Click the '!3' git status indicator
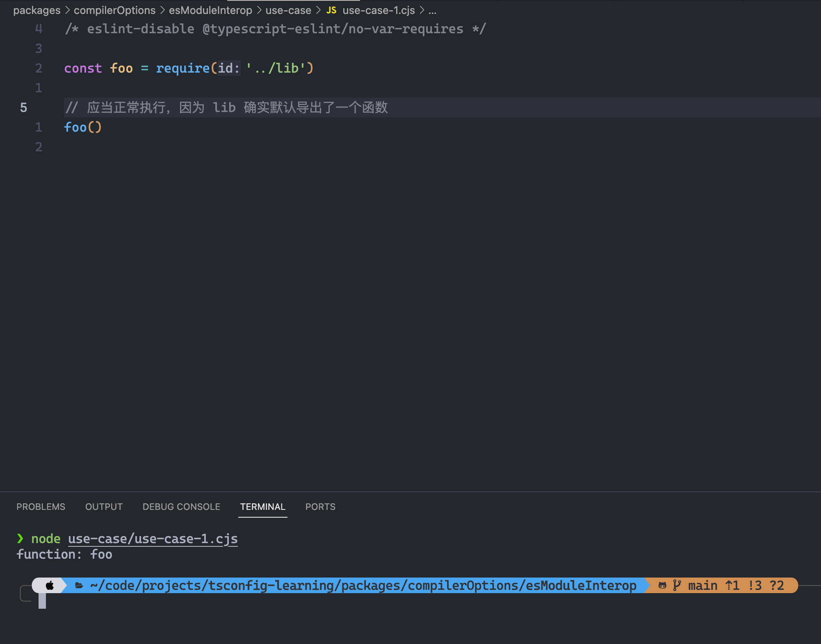The image size is (821, 644). (755, 585)
